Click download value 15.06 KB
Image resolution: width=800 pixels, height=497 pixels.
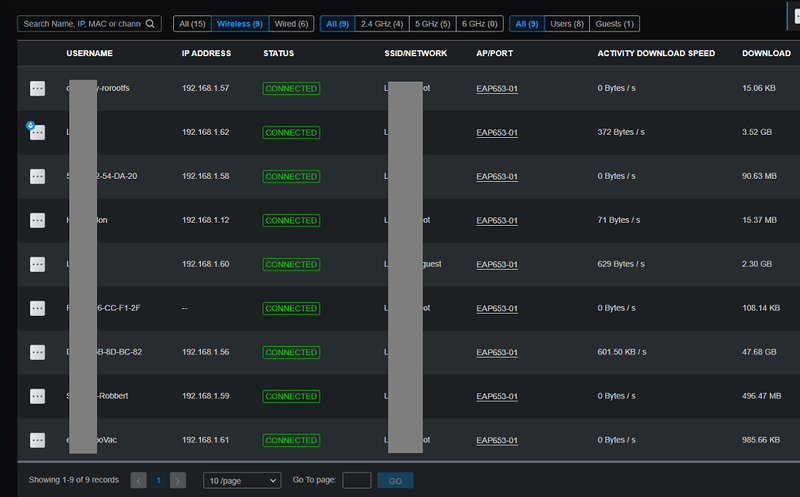point(759,88)
